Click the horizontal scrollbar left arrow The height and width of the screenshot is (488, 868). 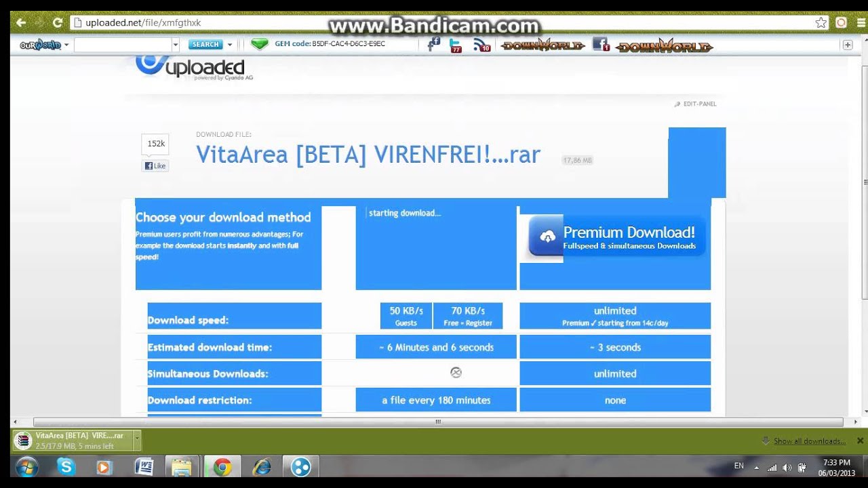pos(16,422)
